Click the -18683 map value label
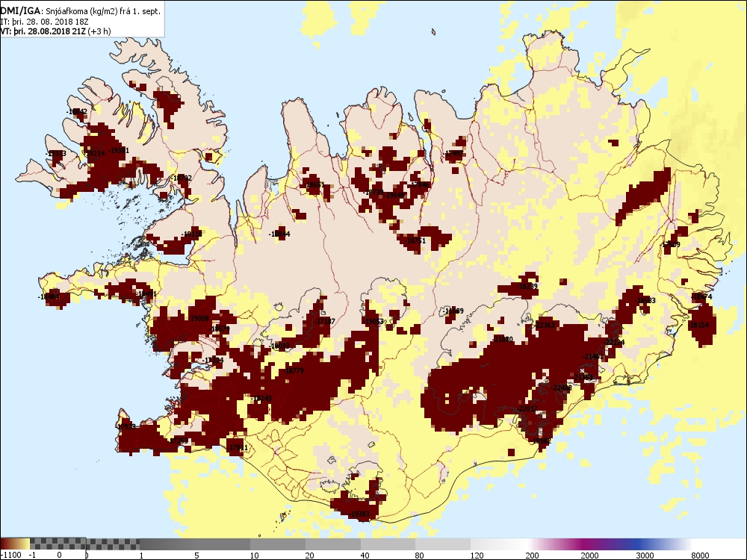 pos(645,300)
